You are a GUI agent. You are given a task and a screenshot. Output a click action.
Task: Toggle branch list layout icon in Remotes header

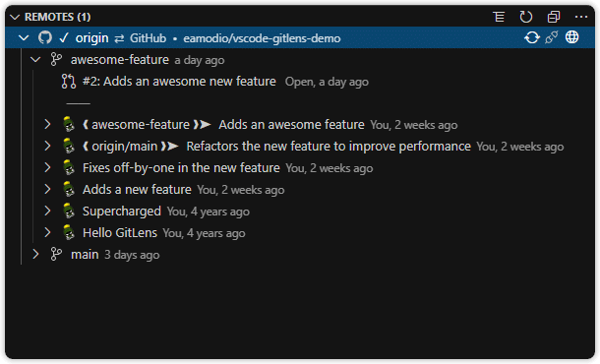[x=499, y=17]
